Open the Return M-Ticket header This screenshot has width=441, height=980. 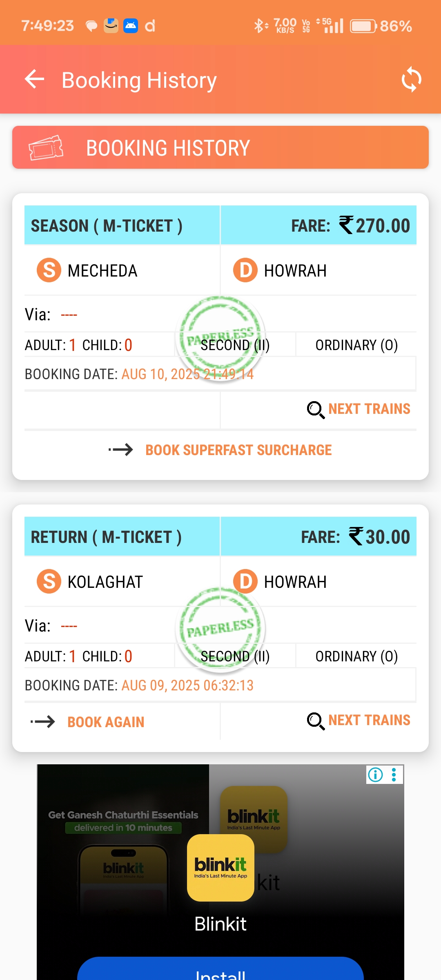point(106,537)
